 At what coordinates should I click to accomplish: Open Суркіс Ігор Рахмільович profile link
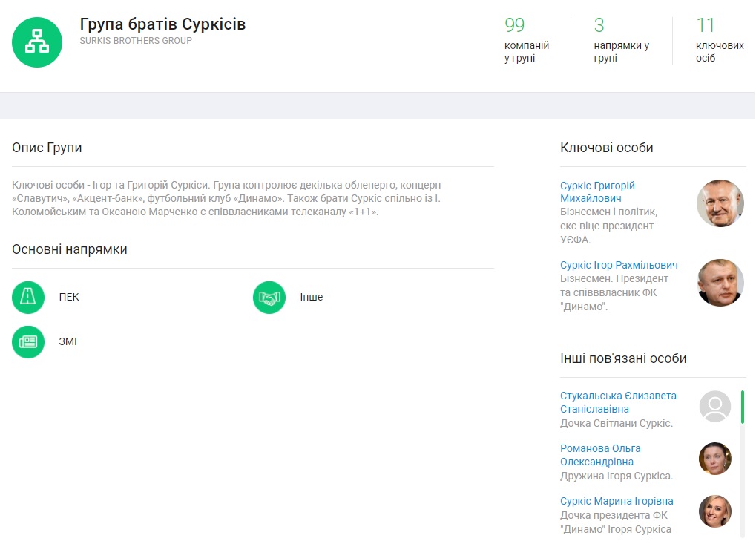tap(619, 265)
